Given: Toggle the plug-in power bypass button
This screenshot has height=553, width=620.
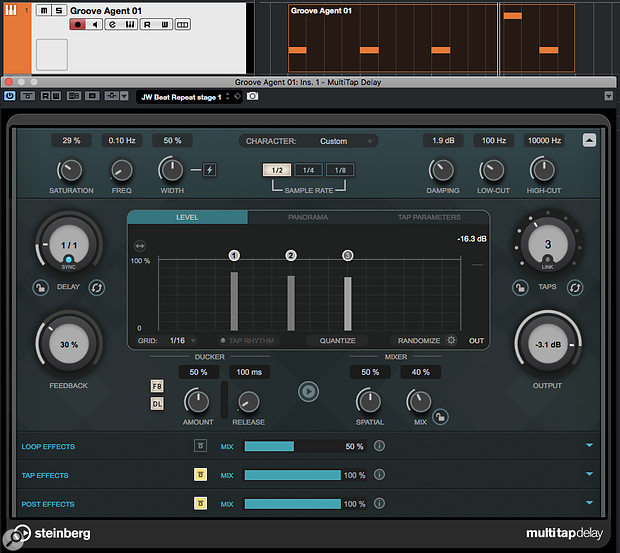Looking at the screenshot, I should point(10,96).
